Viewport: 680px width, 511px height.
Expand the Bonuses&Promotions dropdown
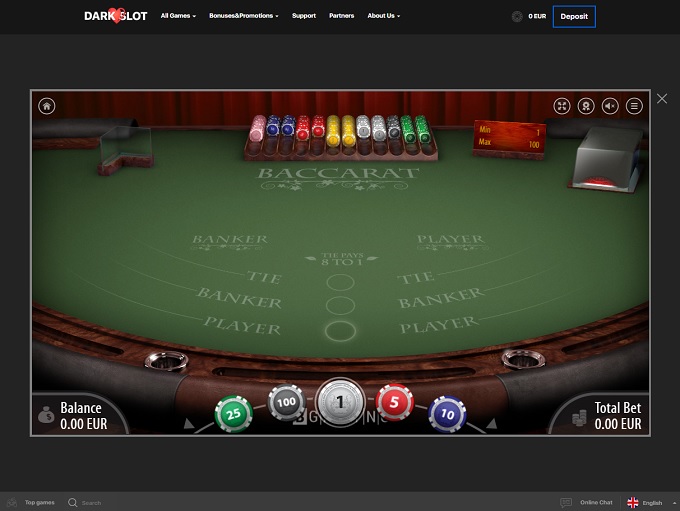245,16
